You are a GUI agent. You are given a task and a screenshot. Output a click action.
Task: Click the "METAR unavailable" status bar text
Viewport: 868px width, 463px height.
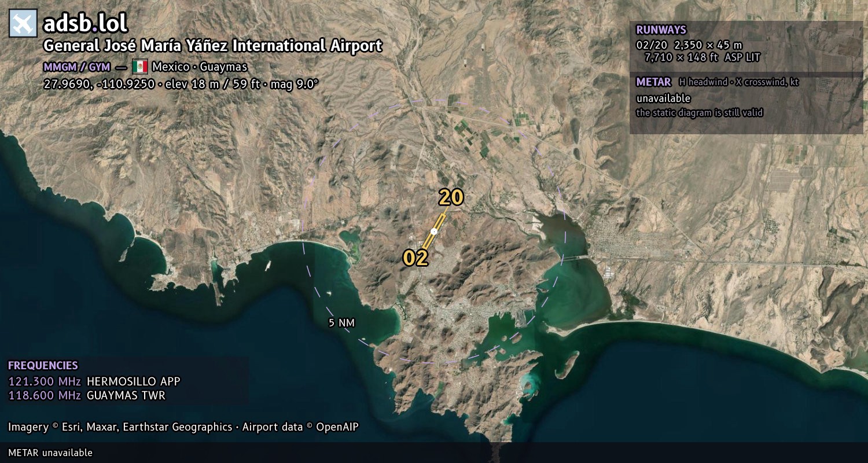coord(50,453)
